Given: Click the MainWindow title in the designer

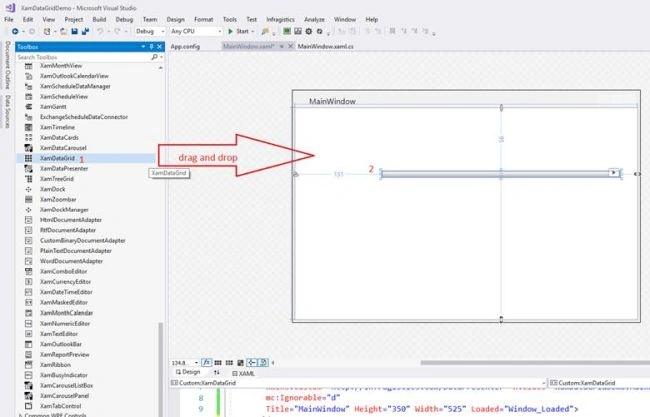Looking at the screenshot, I should click(332, 101).
